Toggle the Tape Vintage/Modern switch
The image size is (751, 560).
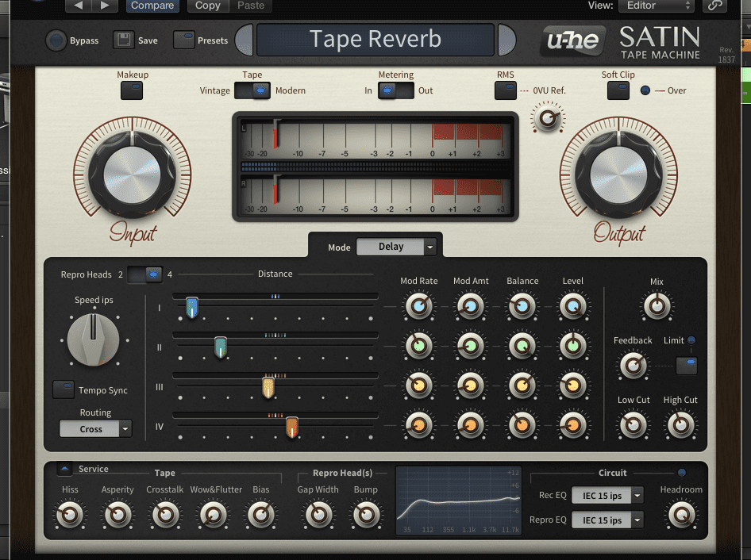(252, 90)
